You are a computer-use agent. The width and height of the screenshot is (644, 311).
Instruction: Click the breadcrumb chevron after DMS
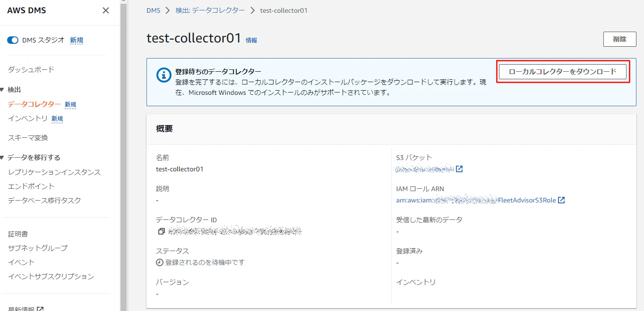pos(167,10)
